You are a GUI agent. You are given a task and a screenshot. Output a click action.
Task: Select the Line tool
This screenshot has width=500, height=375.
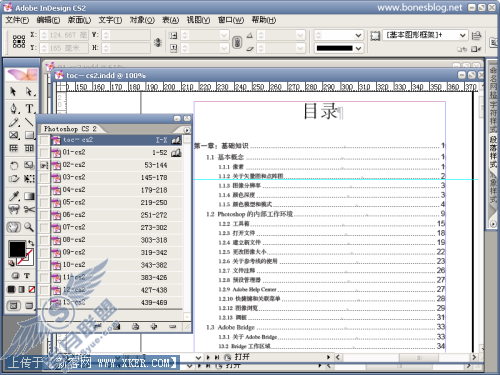[x=29, y=122]
